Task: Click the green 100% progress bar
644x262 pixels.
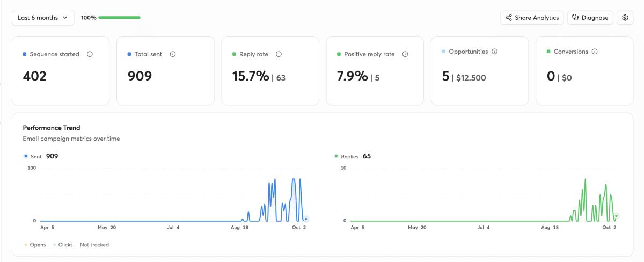Action: (119, 18)
